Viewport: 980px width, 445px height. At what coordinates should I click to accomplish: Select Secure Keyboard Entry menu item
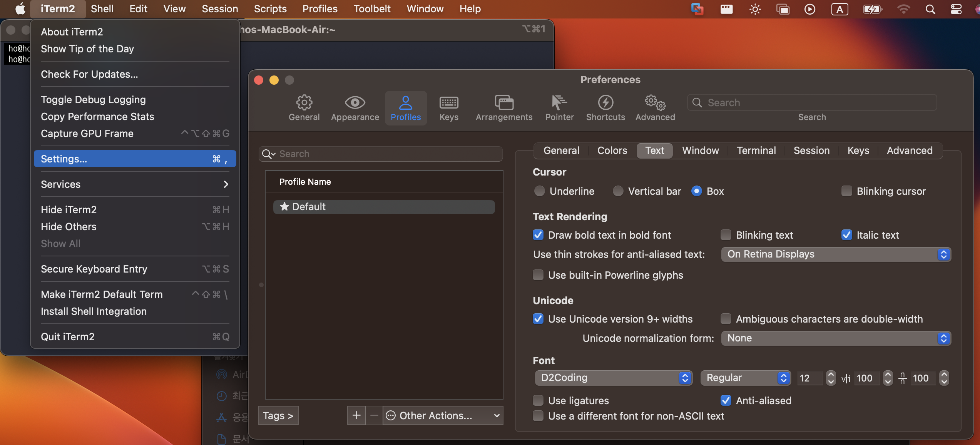click(135, 269)
